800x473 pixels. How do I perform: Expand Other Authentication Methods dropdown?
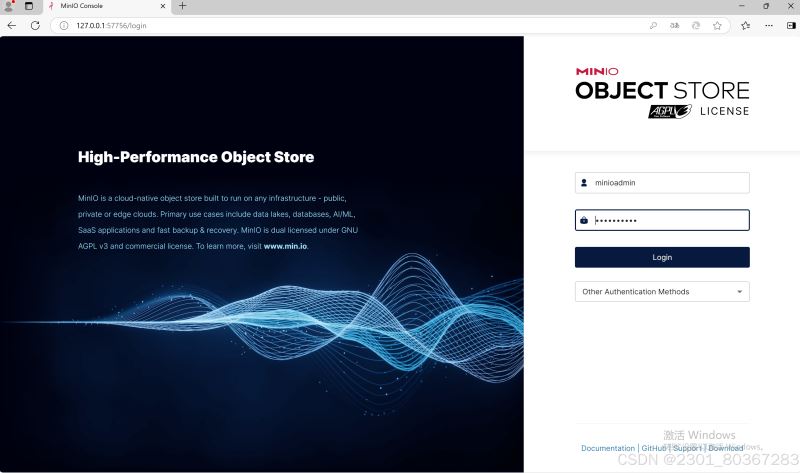[662, 291]
